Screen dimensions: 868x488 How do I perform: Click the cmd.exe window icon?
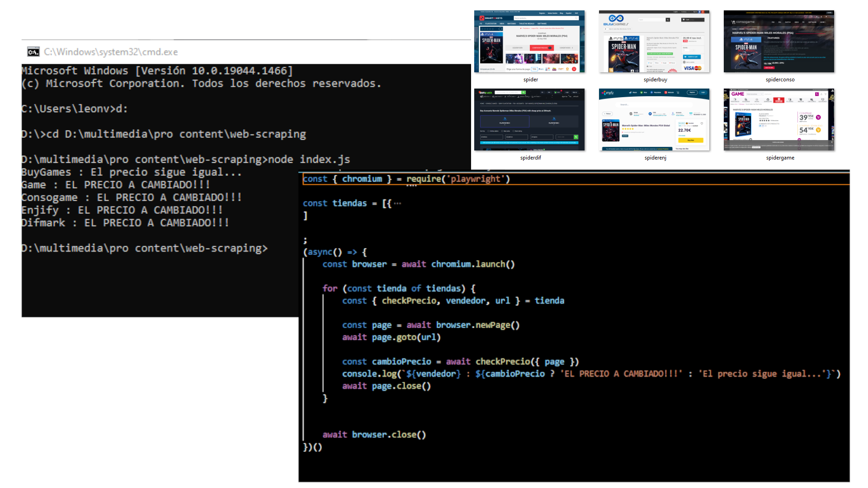tap(33, 52)
